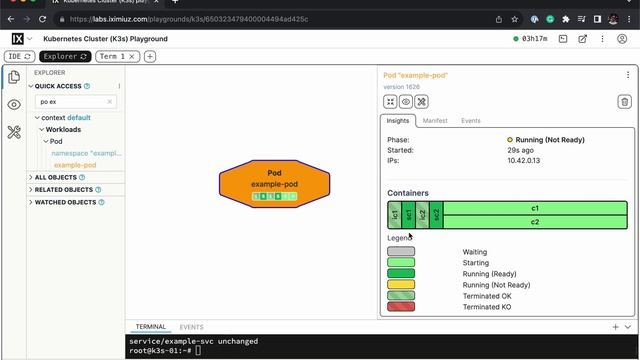Viewport: 640px width, 360px height.
Task: Select example-pod in the tree
Action: pyautogui.click(x=75, y=165)
